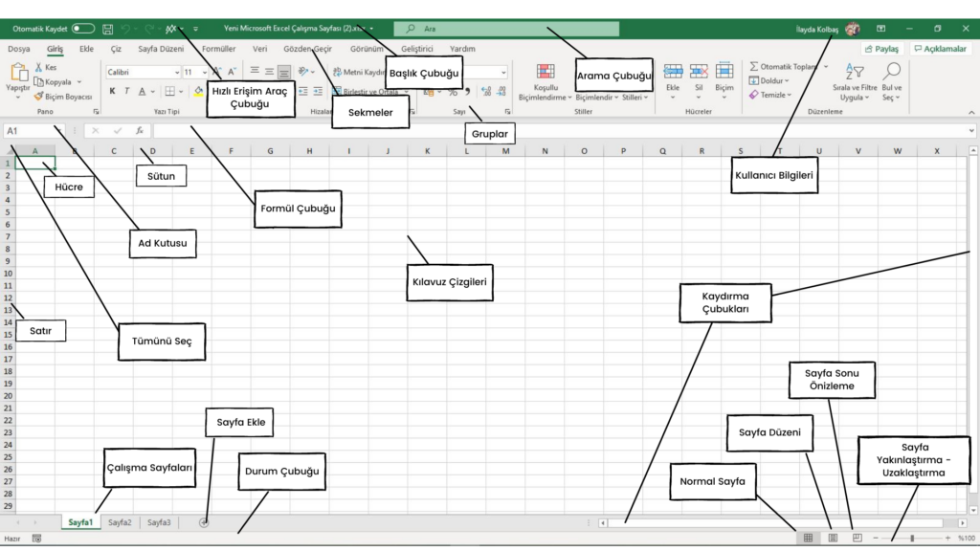Click the Kes (cut) scissors icon

(39, 68)
